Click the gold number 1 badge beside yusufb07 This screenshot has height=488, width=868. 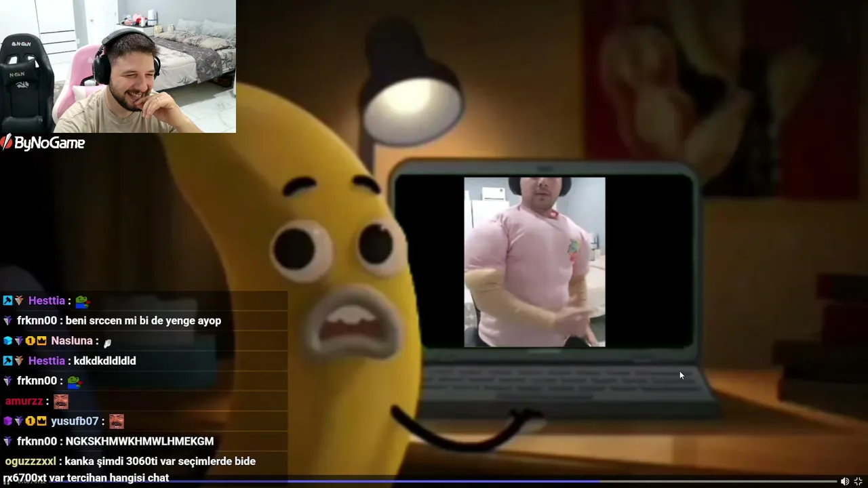pos(30,421)
